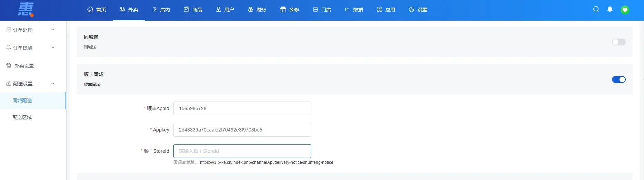This screenshot has height=180, width=644.
Task: Enable the 同城送 switch
Action: coord(618,42)
